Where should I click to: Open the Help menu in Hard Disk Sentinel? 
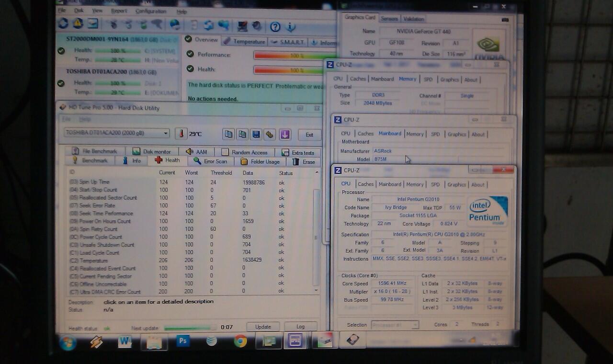(182, 11)
